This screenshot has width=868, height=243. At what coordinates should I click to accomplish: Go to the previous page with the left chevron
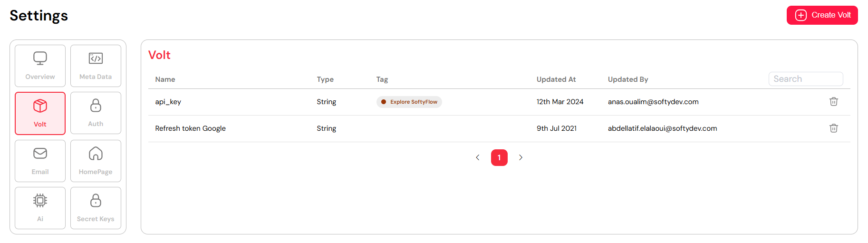point(478,157)
